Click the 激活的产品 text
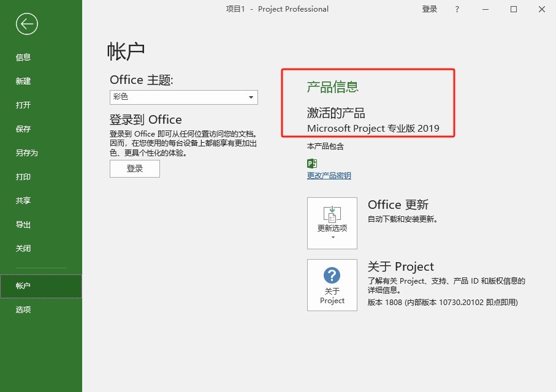The image size is (556, 392). click(336, 113)
